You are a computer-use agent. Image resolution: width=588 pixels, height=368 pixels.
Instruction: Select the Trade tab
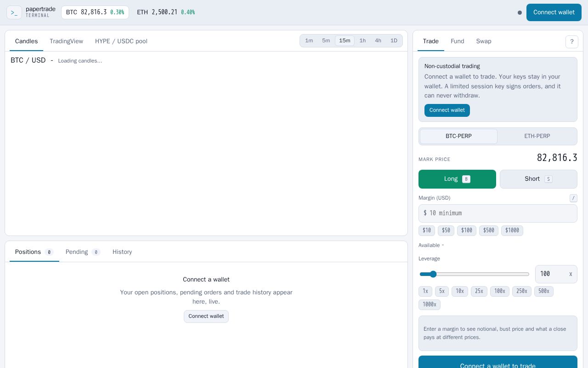click(431, 41)
